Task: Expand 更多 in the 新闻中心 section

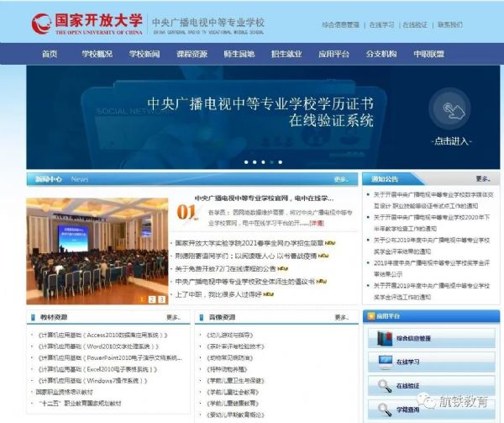Action: [341, 179]
